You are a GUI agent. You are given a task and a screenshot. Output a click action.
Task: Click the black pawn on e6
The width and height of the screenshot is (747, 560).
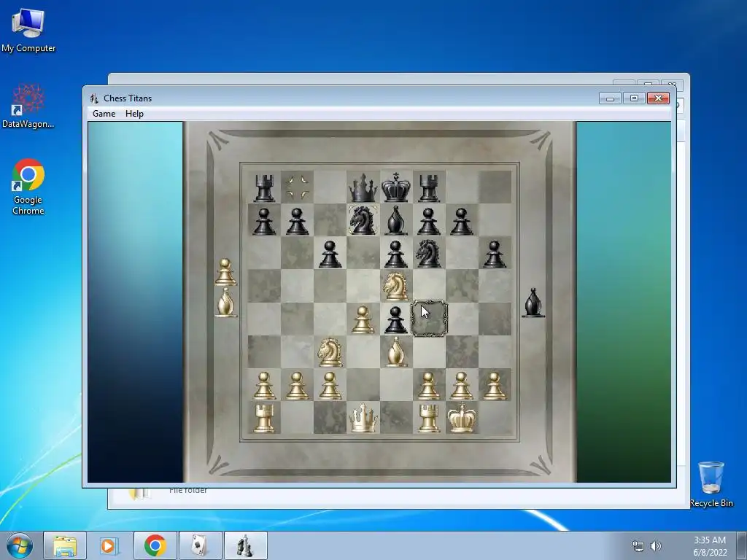coord(396,254)
